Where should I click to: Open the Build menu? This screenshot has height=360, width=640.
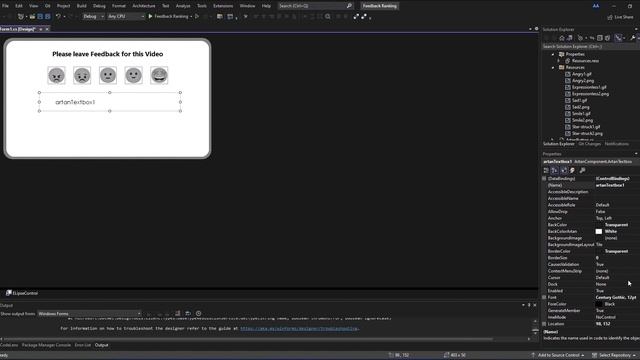82,6
